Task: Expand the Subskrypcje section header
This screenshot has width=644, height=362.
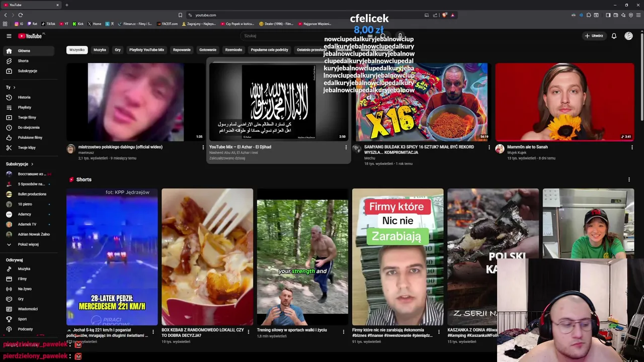Action: (20, 164)
